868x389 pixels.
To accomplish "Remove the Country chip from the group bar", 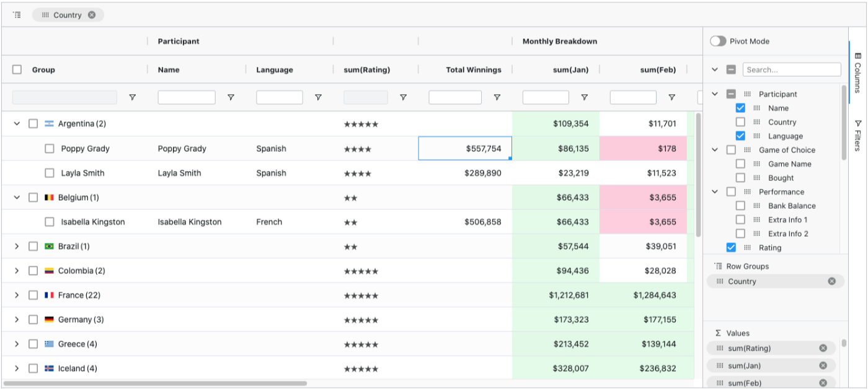I will [92, 14].
